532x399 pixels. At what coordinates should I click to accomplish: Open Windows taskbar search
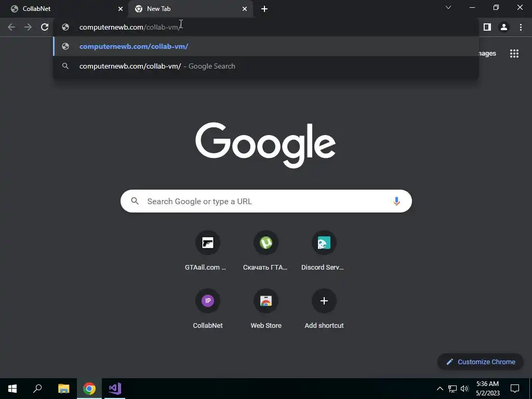[x=37, y=389]
